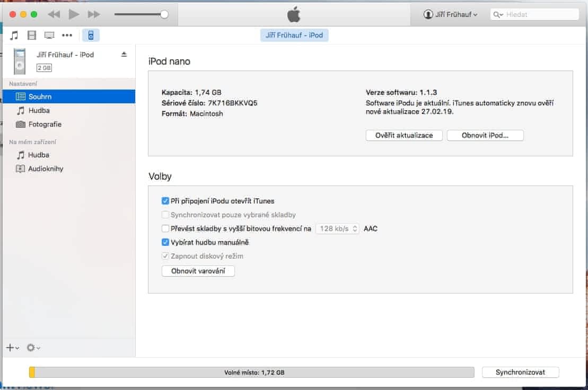This screenshot has height=390, width=588.
Task: Open the gear actions menu at sidebar bottom
Action: pyautogui.click(x=33, y=348)
